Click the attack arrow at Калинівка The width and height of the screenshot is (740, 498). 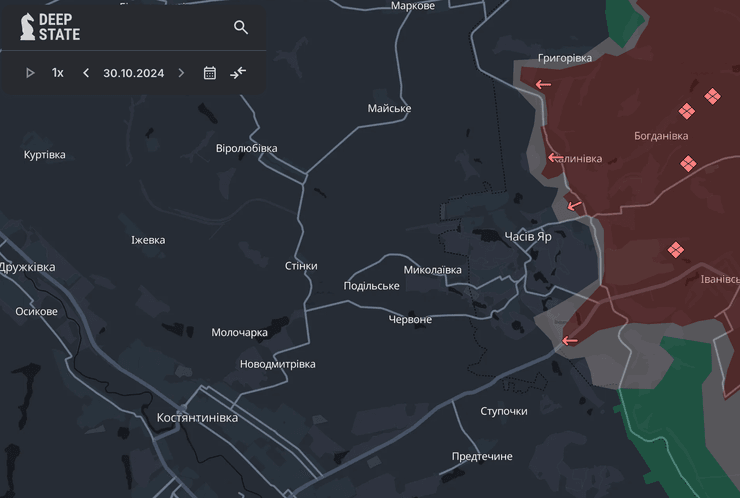555,158
